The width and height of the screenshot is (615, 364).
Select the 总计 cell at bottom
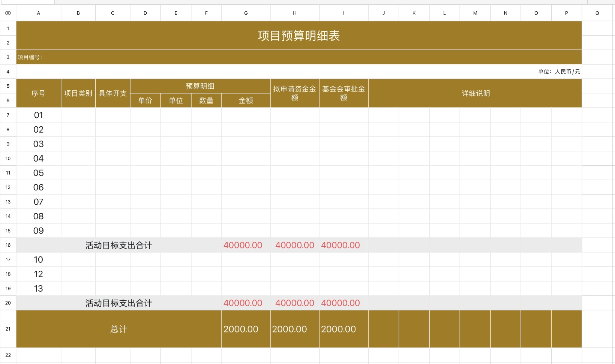click(118, 329)
